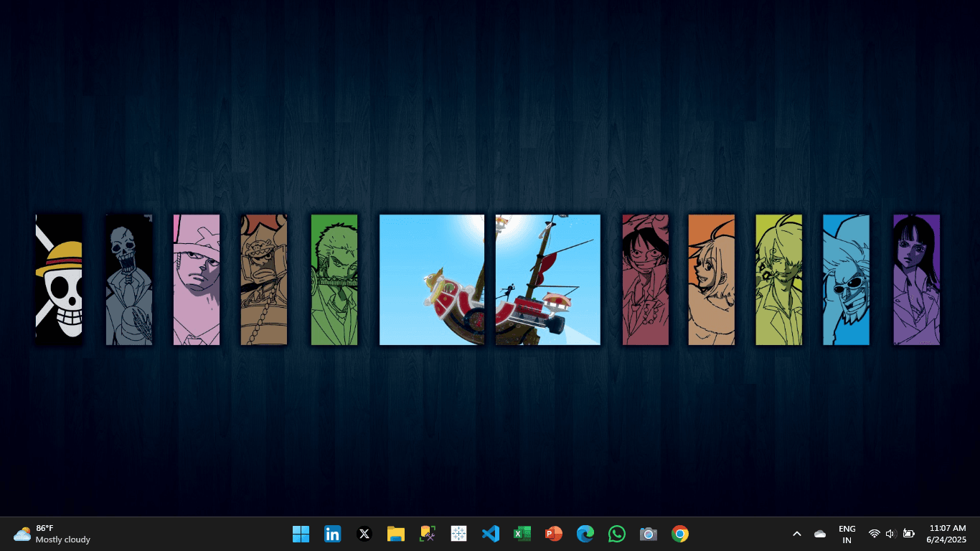Image resolution: width=980 pixels, height=551 pixels.
Task: Launch Microsoft Edge browser
Action: 585,534
